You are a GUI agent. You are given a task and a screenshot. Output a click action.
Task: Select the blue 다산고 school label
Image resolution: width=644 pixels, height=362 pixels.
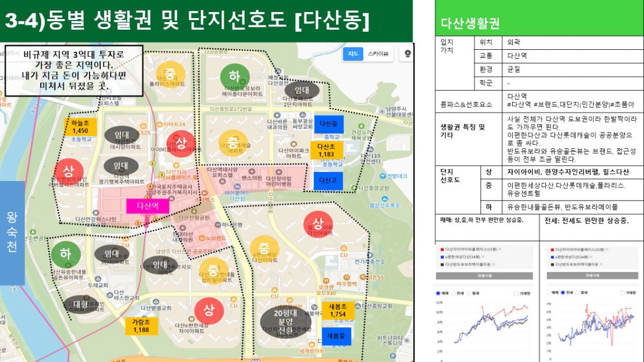(328, 180)
